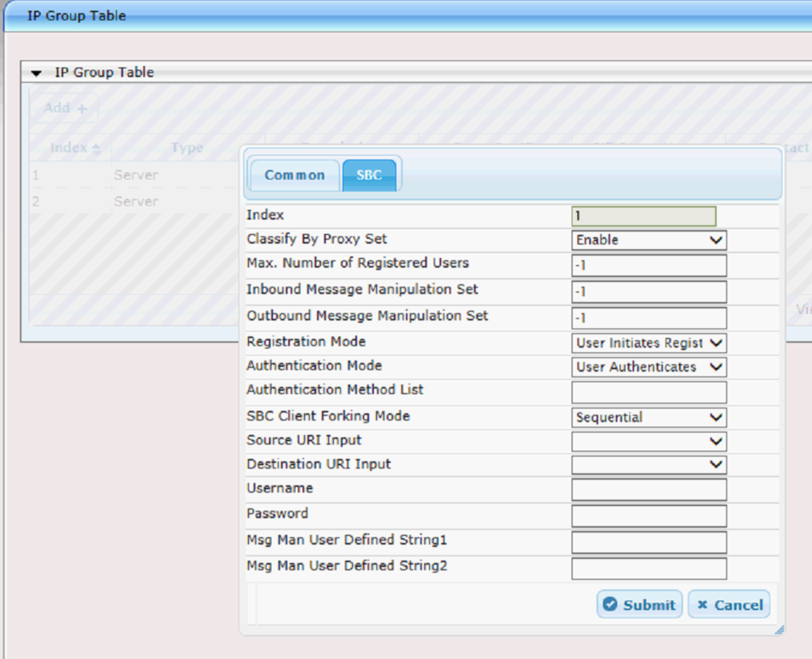Collapse the IP Group Table section triangle

pos(36,73)
